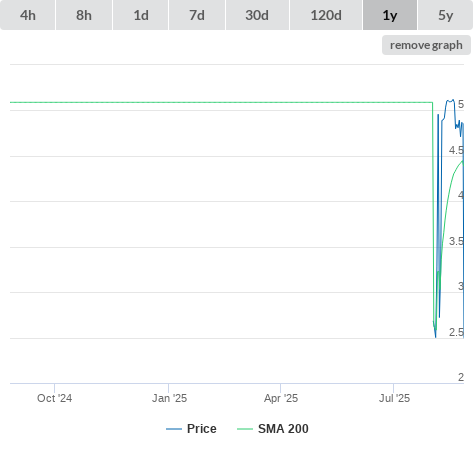Select the 4h time range tab
This screenshot has width=474, height=455.
(x=27, y=15)
